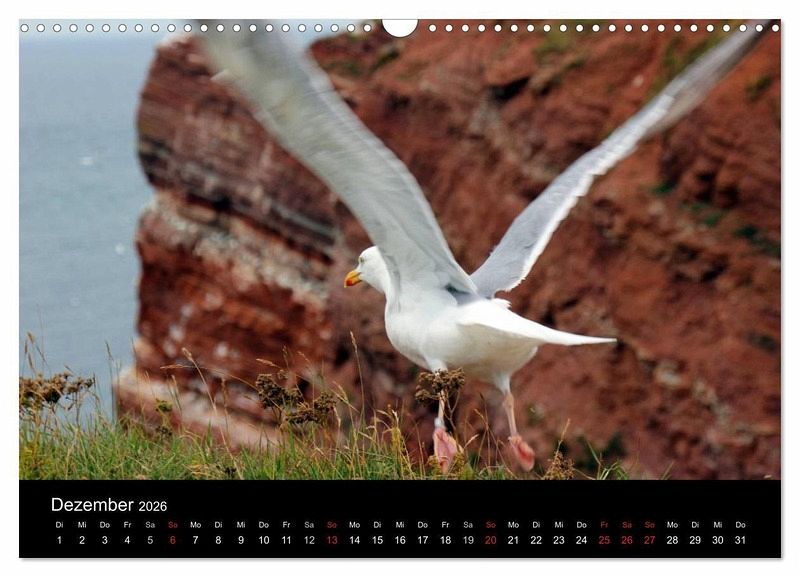Click the calendar hanging hook notch at top

(400, 27)
